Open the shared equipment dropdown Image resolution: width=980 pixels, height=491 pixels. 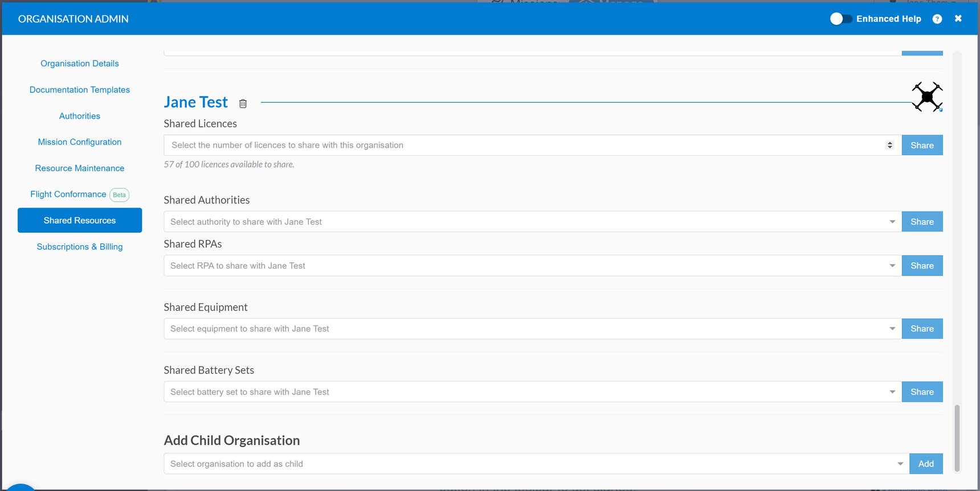click(533, 328)
